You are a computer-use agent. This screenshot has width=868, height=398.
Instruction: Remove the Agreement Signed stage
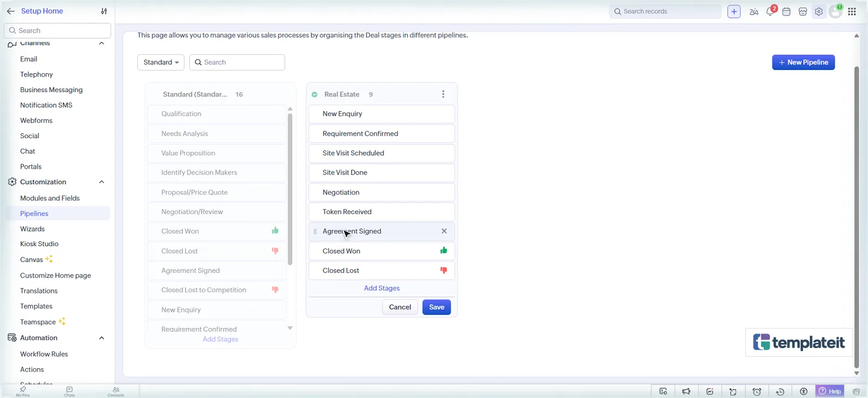pyautogui.click(x=444, y=231)
